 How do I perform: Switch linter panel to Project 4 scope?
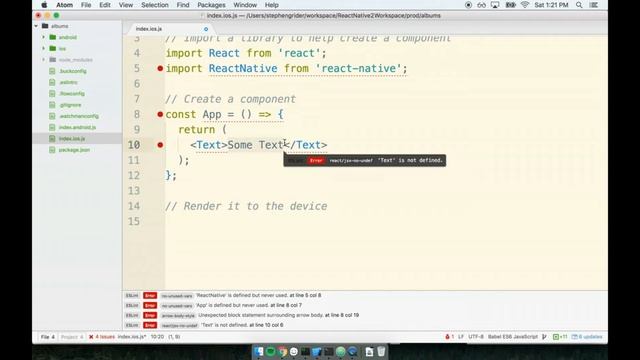(72, 337)
